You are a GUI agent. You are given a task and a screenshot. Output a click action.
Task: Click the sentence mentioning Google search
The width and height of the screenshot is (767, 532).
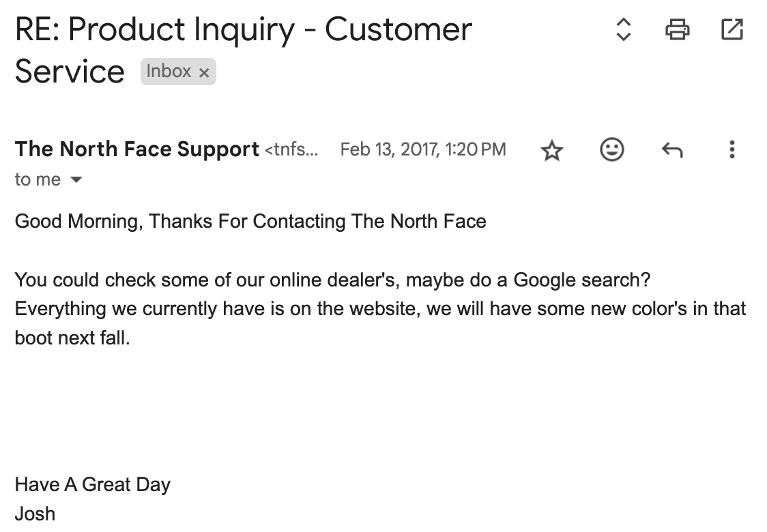click(x=332, y=280)
